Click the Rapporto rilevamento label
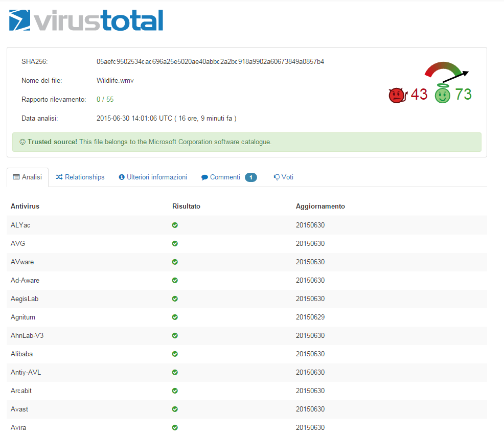 (x=54, y=99)
